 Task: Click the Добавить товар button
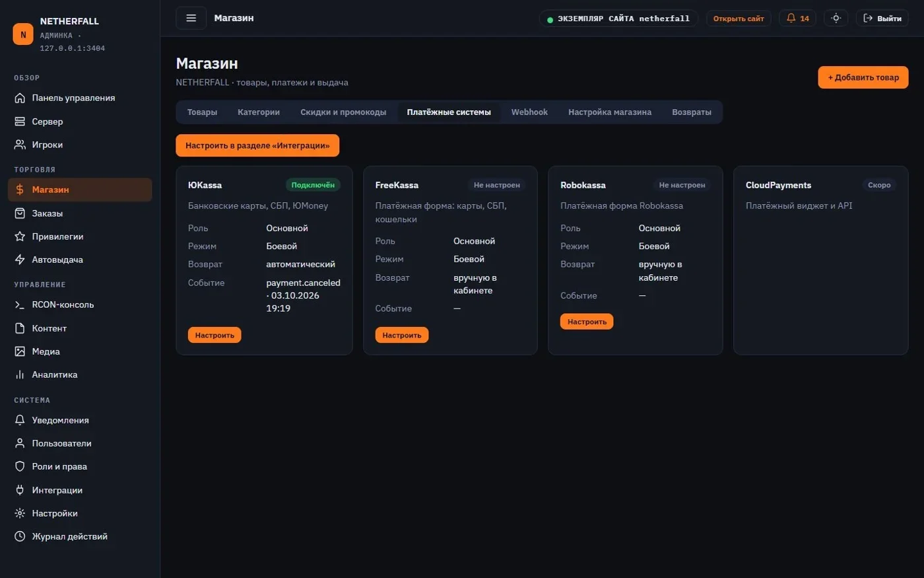coord(863,77)
